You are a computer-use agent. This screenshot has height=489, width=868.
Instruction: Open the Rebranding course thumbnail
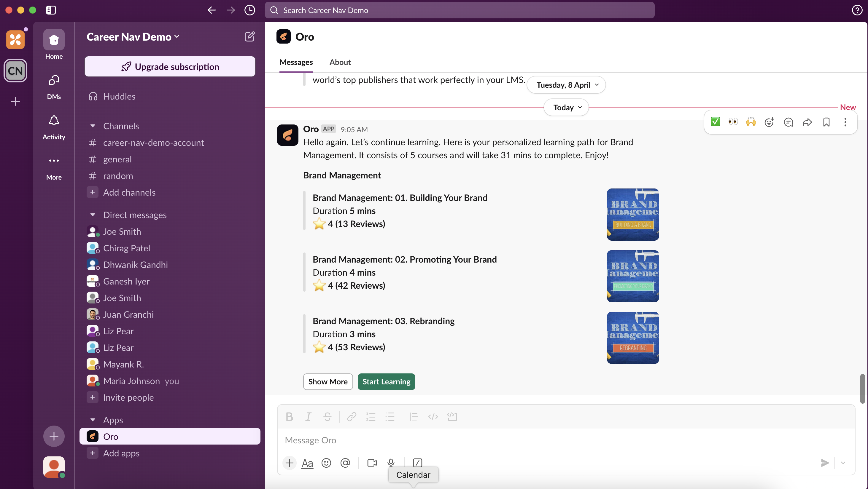click(633, 338)
